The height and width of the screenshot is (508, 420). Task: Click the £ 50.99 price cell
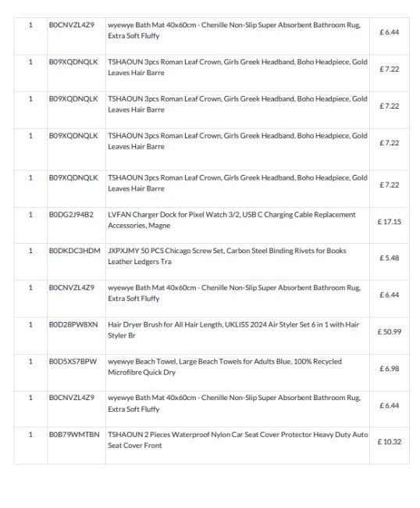tap(390, 332)
